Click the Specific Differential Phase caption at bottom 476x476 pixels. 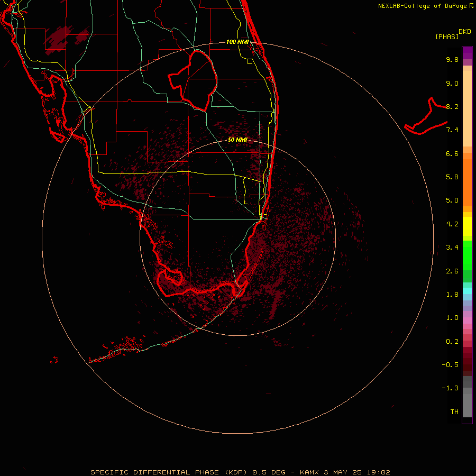(x=240, y=472)
